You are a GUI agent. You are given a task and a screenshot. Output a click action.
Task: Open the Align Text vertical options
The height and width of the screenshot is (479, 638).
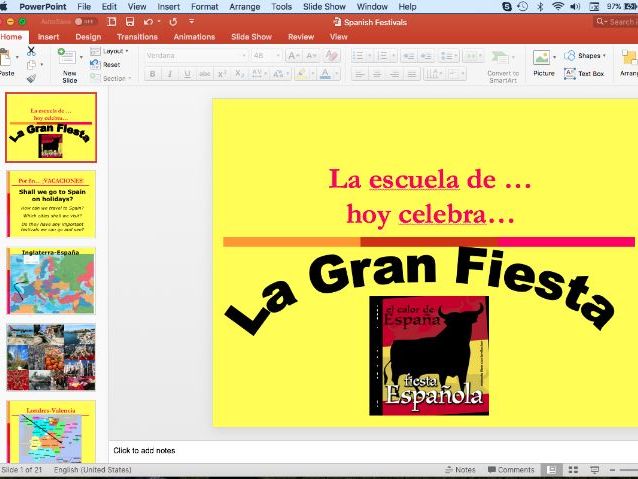click(x=456, y=74)
